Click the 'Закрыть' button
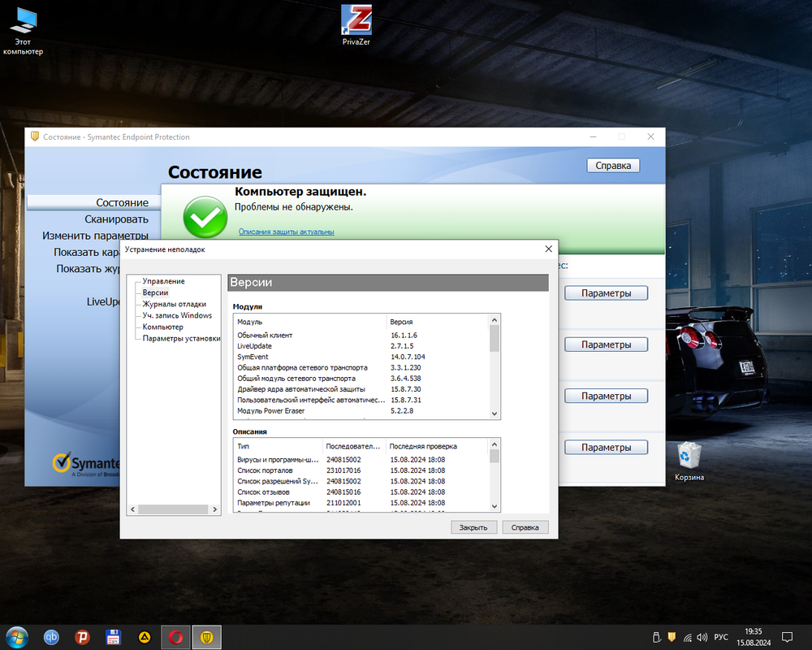 473,527
